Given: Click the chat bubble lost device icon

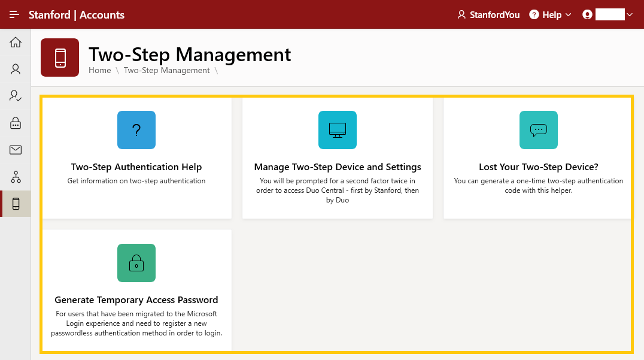Looking at the screenshot, I should (539, 130).
